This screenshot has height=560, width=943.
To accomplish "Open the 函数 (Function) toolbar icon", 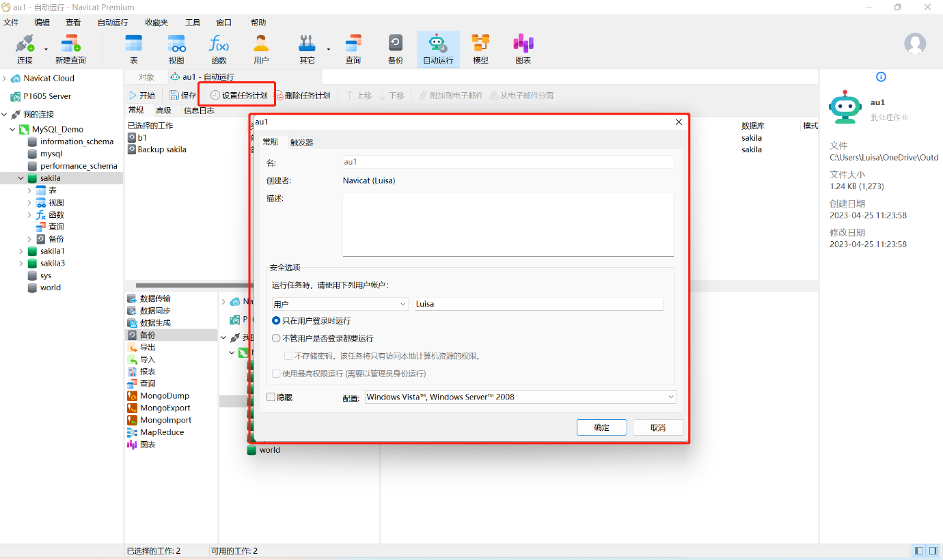I will click(219, 49).
